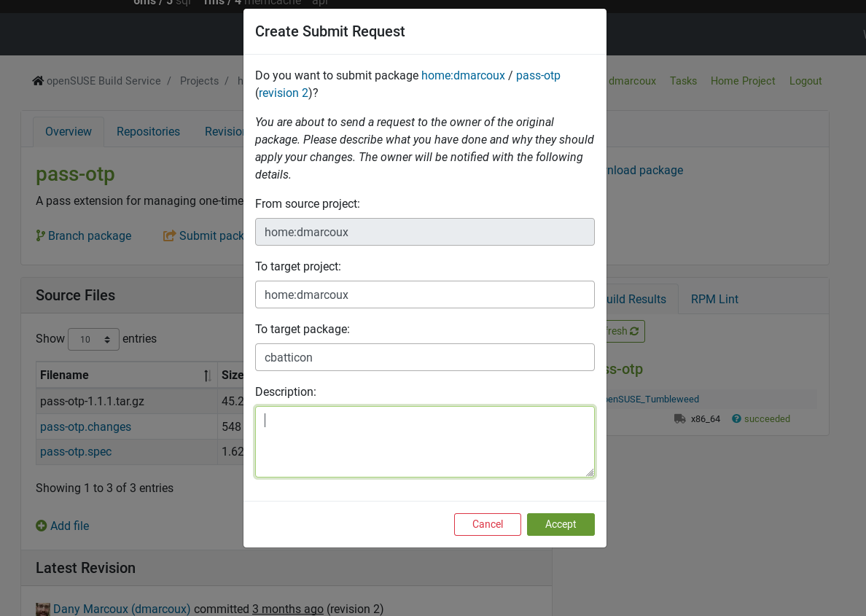Click the truck icon next to x86_64
The height and width of the screenshot is (616, 866).
pos(678,418)
